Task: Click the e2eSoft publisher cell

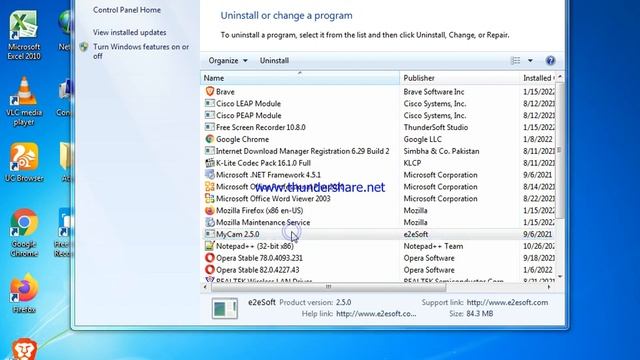Action: tap(416, 234)
